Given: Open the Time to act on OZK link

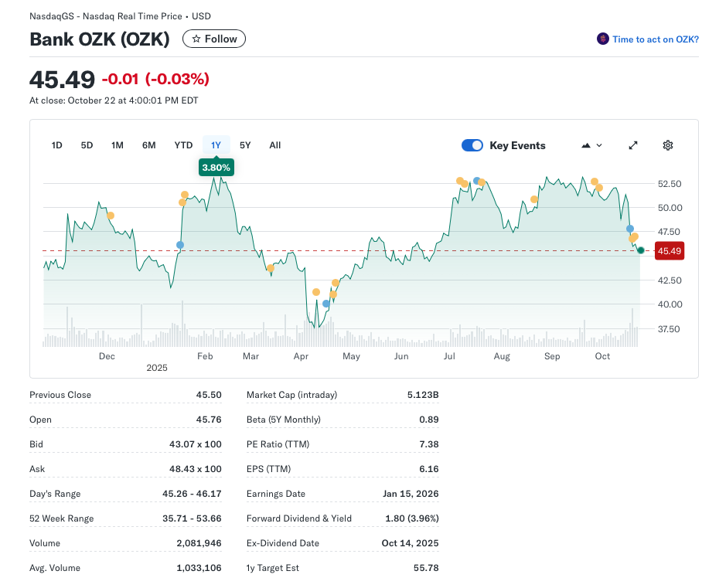Looking at the screenshot, I should (x=655, y=39).
